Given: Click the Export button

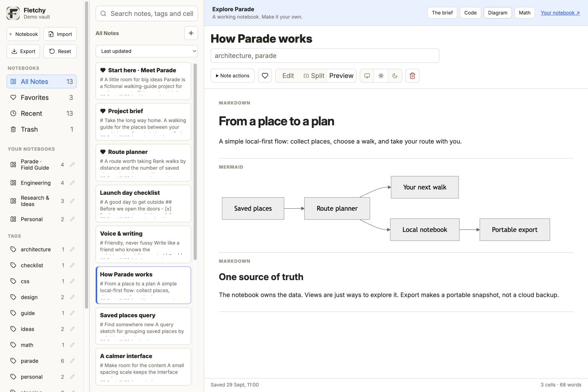Looking at the screenshot, I should (23, 51).
